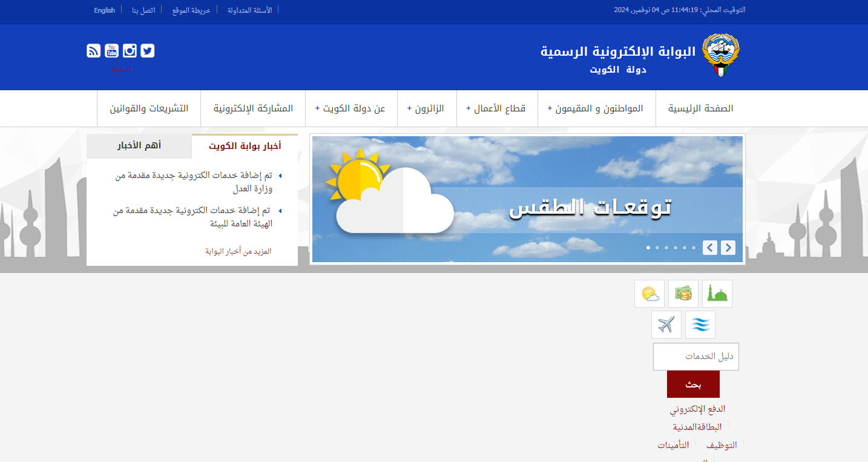Image resolution: width=868 pixels, height=462 pixels.
Task: Click the Kuwait state emblem logo
Action: (720, 55)
